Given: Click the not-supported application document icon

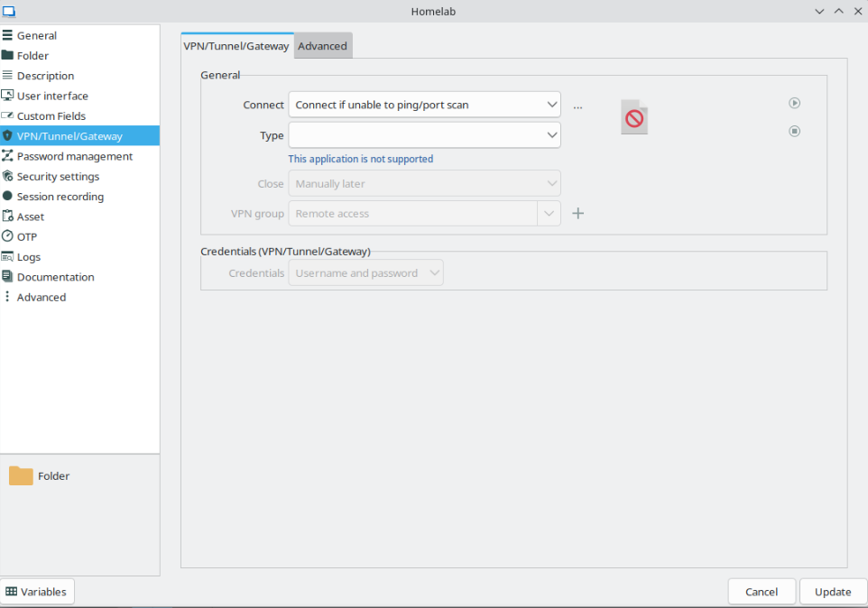Looking at the screenshot, I should point(634,116).
